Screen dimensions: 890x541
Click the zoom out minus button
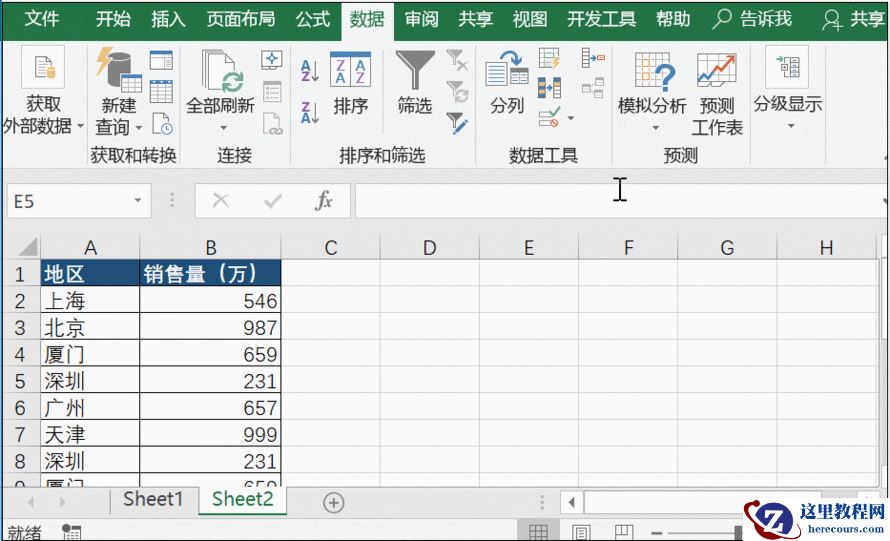(657, 533)
